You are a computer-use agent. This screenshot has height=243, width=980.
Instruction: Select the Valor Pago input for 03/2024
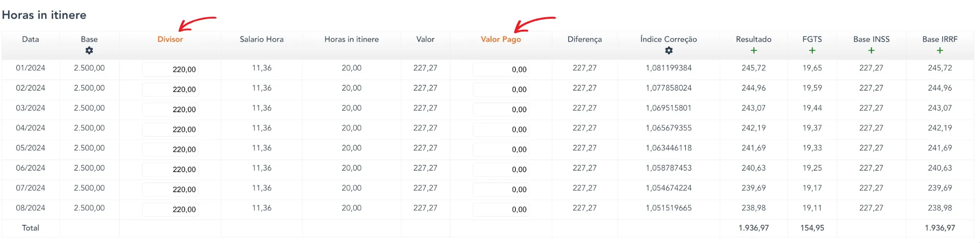tap(501, 110)
